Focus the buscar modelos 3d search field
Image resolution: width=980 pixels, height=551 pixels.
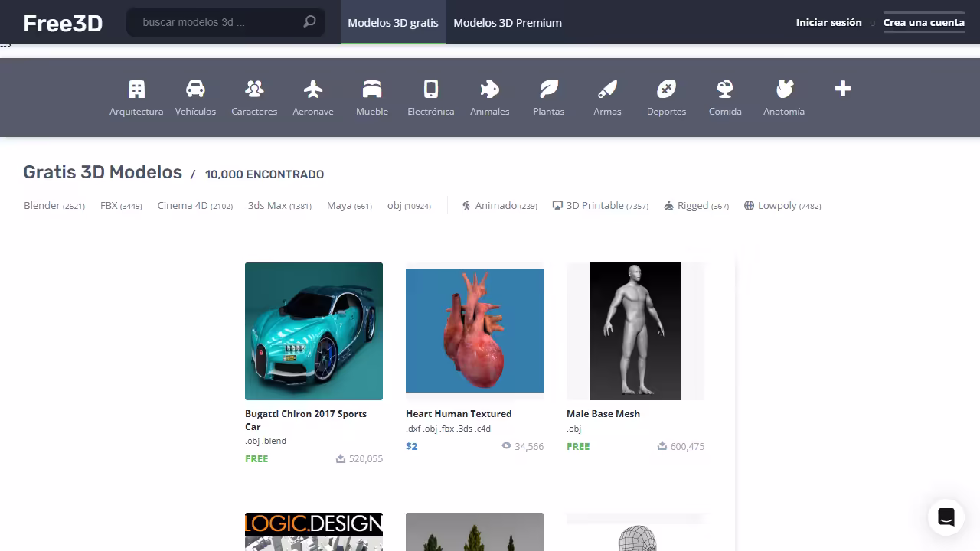[226, 22]
